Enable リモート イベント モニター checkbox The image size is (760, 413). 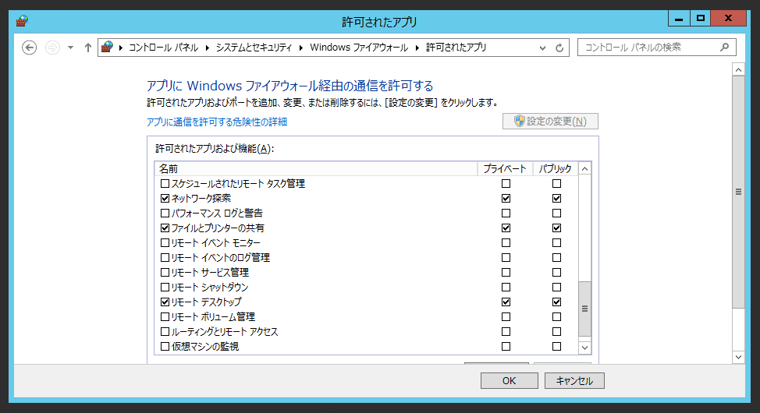[165, 243]
